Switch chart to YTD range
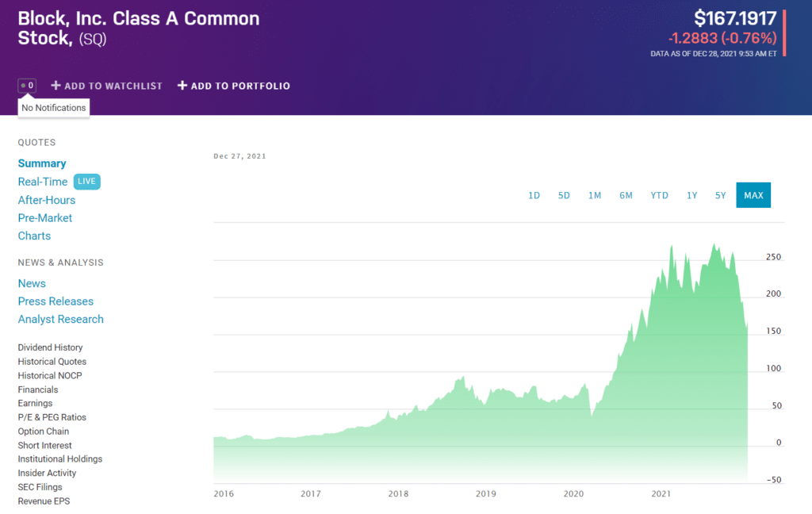812x514 pixels. 659,195
